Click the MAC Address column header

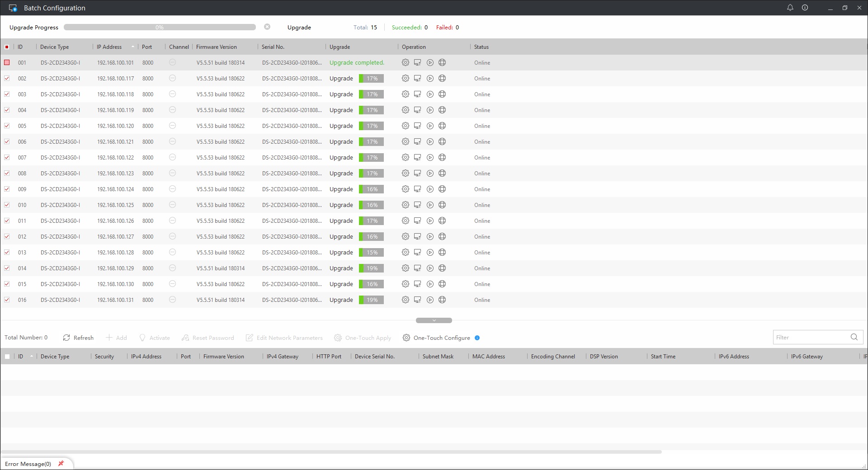click(489, 356)
